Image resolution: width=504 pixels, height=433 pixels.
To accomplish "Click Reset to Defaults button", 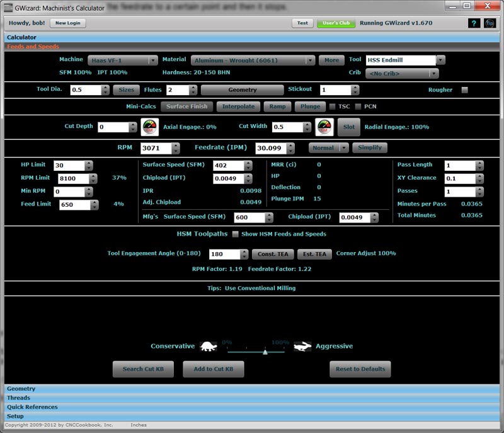I will point(360,369).
